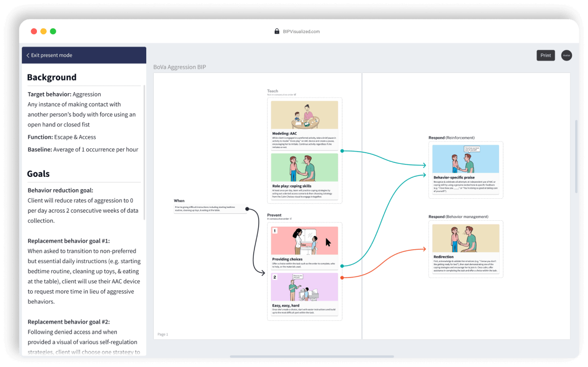Click the back chevron on Exit present mode
The height and width of the screenshot is (367, 588).
click(x=28, y=55)
